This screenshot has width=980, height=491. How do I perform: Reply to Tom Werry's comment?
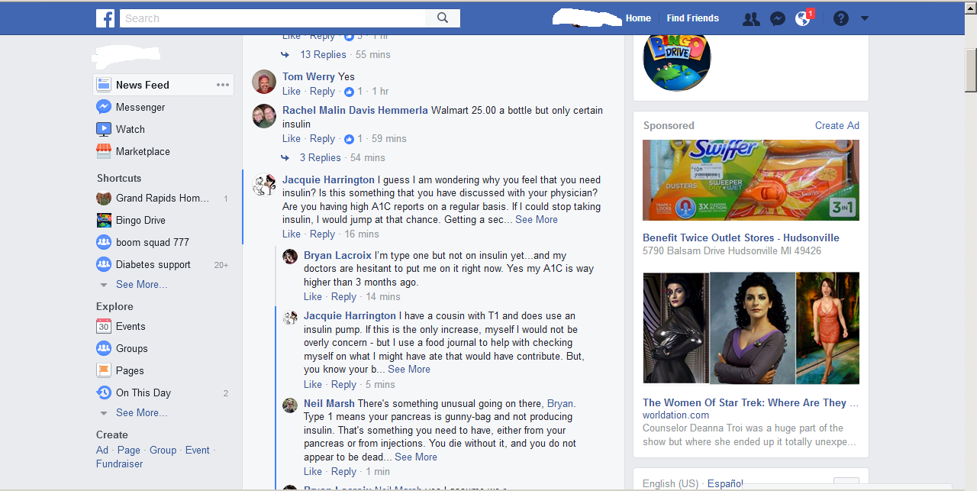click(x=322, y=91)
